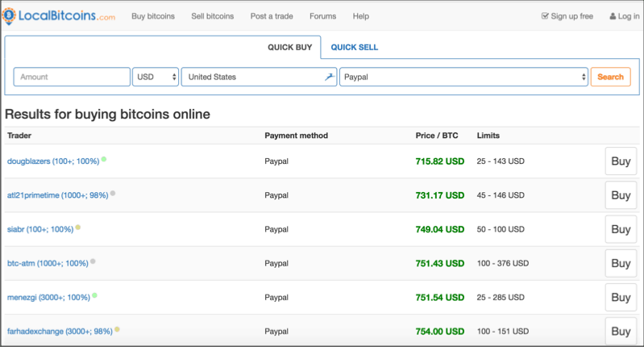Click Buy for the 715.82 USD offer
Screen dimensions: 644x347
(621, 161)
